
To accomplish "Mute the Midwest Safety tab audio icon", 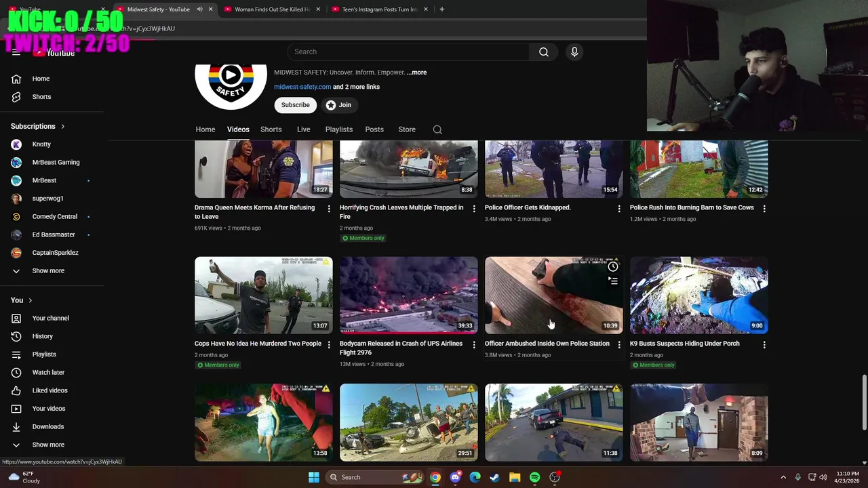I will [199, 9].
